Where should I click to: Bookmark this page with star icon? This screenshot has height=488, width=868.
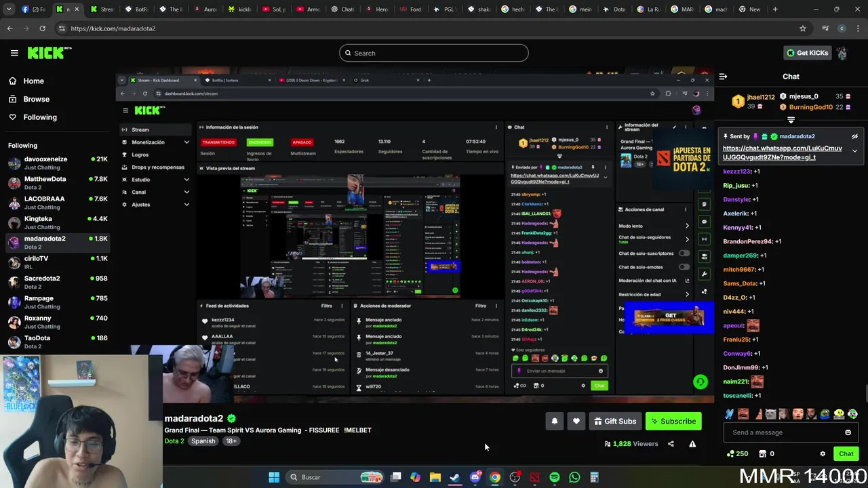click(x=803, y=28)
